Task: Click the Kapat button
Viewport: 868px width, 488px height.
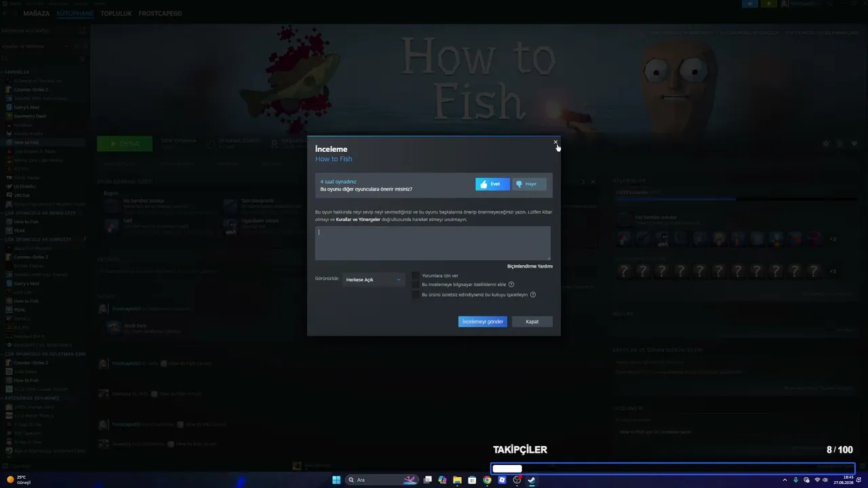Action: click(x=532, y=322)
